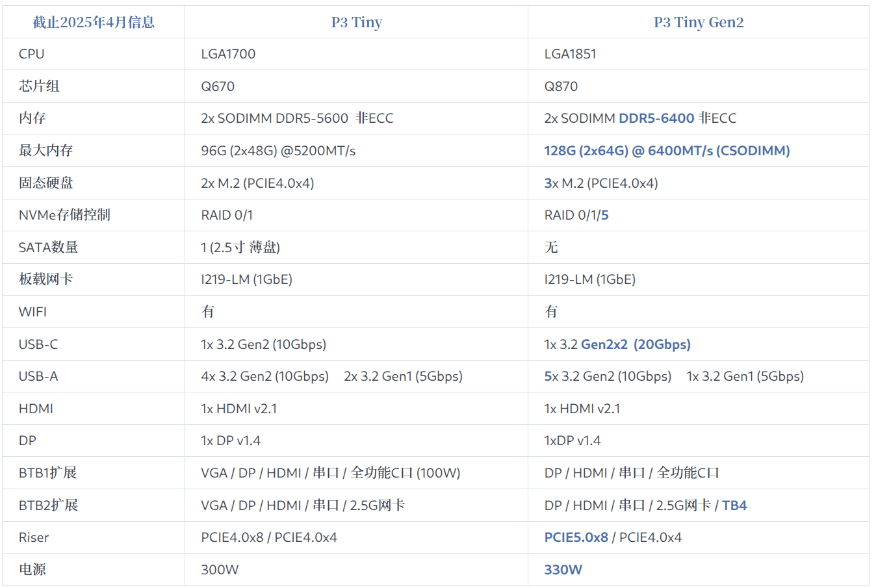Click '1x 3.2 Gen1 (5Gbps)' text
The image size is (876, 588).
pyautogui.click(x=745, y=376)
